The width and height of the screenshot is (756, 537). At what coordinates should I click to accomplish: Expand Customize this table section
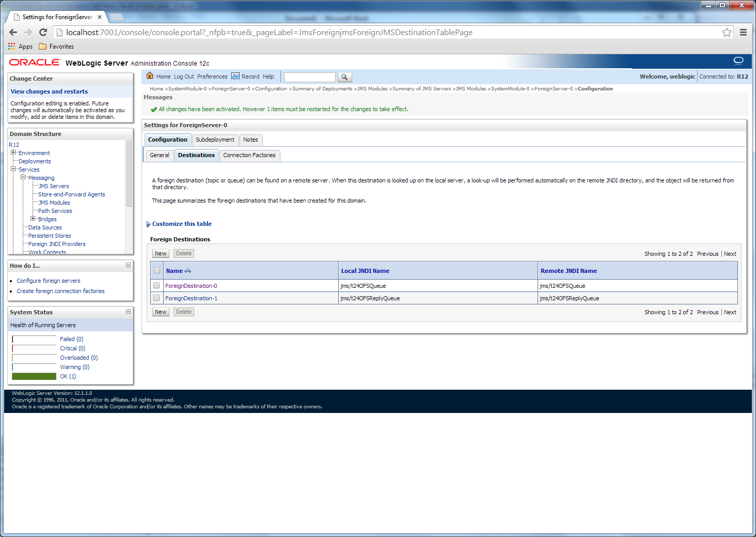point(149,224)
